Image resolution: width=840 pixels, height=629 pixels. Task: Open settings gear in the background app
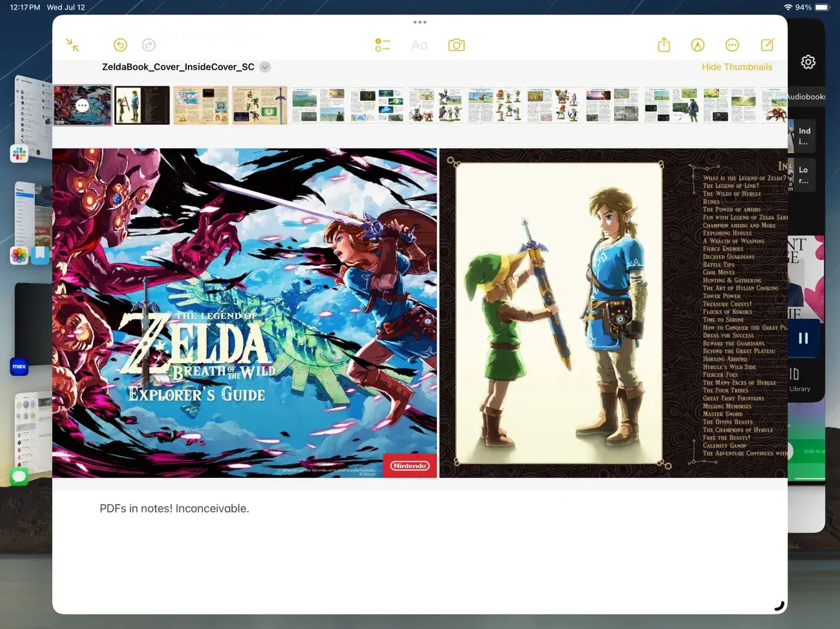(808, 62)
